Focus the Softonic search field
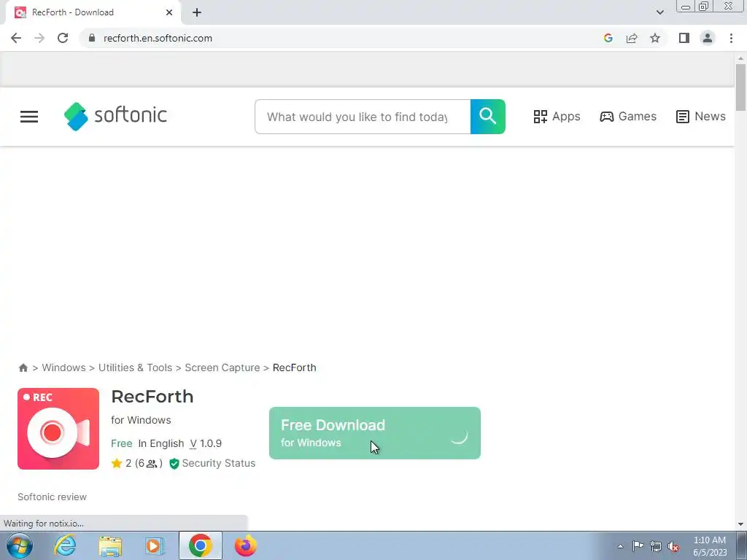The height and width of the screenshot is (560, 747). coord(363,117)
